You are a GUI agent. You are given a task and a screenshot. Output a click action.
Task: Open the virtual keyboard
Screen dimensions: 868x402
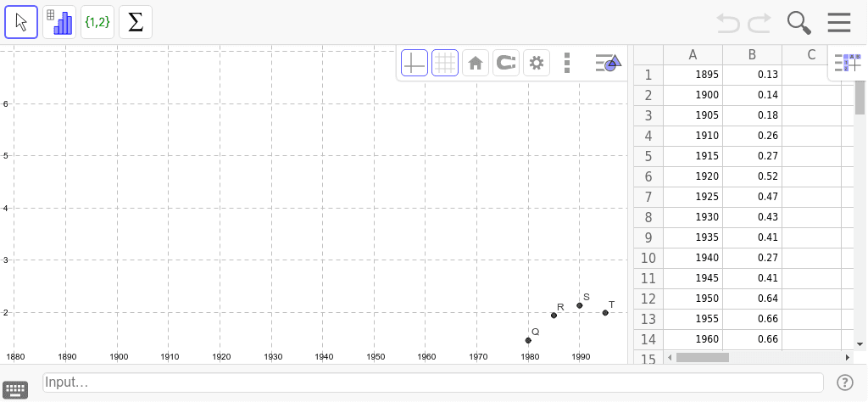(15, 390)
